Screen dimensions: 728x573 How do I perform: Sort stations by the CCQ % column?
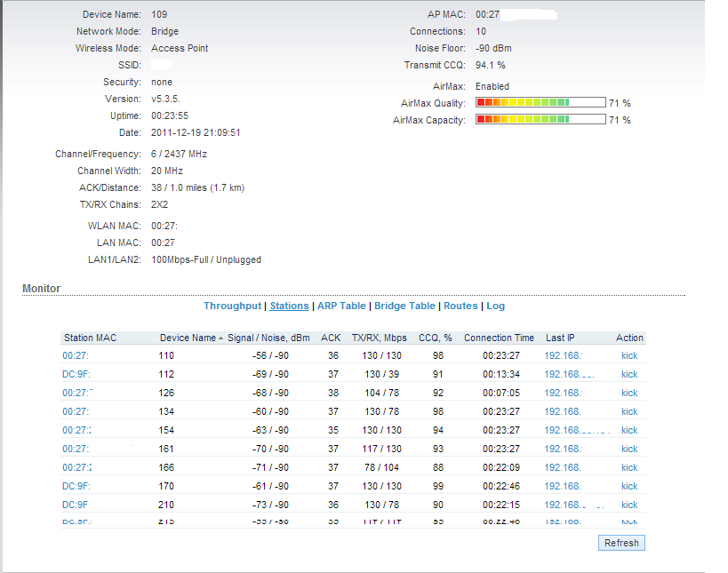tap(436, 338)
